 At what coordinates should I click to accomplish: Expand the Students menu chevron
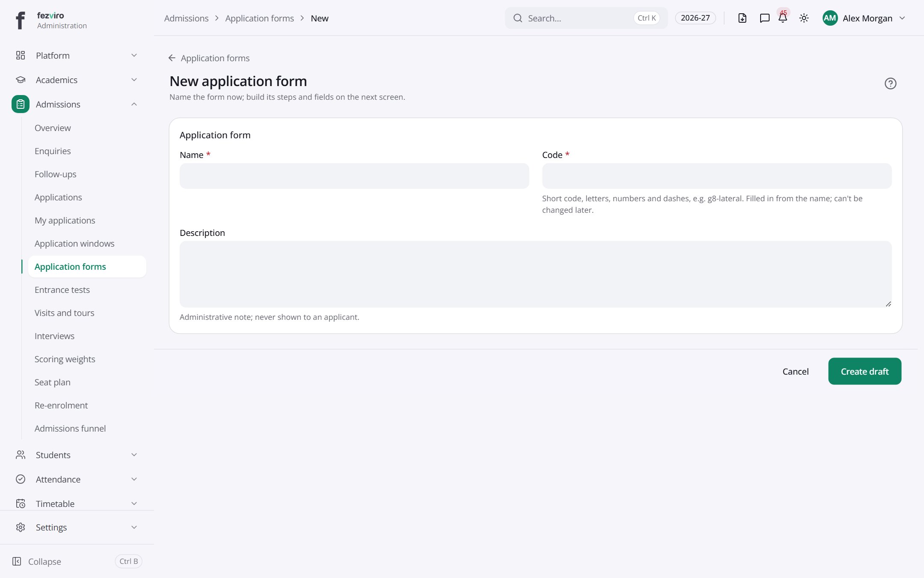coord(134,455)
